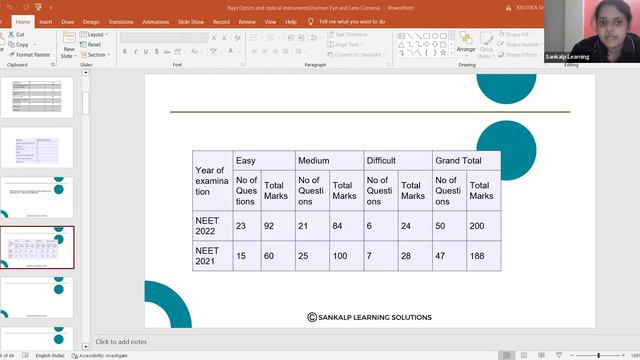This screenshot has height=360, width=640.
Task: Open the font name combo box
Action: coord(154,38)
